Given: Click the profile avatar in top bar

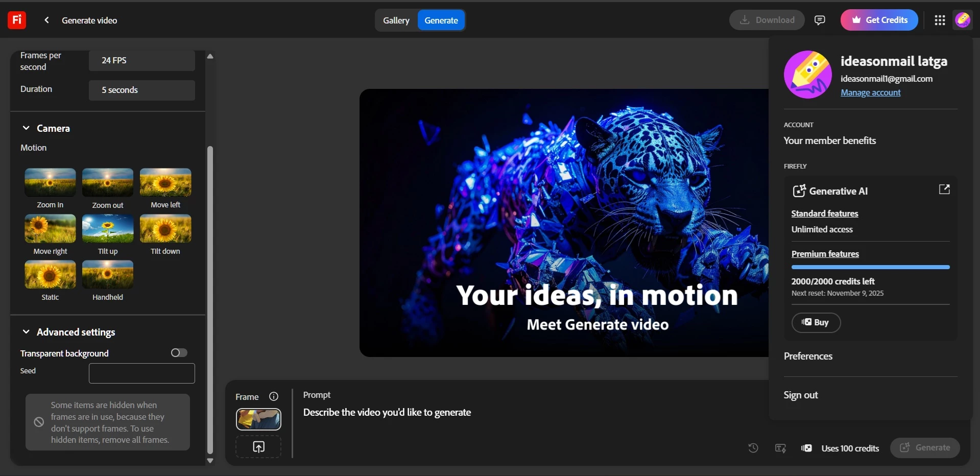Looking at the screenshot, I should point(963,20).
